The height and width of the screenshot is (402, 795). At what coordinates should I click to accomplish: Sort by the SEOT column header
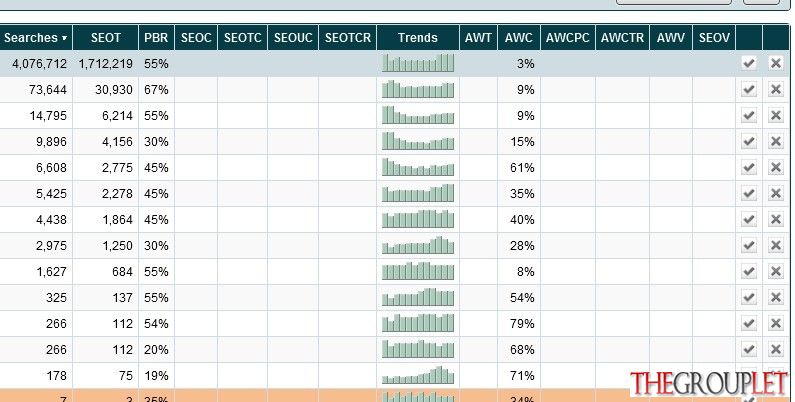[105, 38]
